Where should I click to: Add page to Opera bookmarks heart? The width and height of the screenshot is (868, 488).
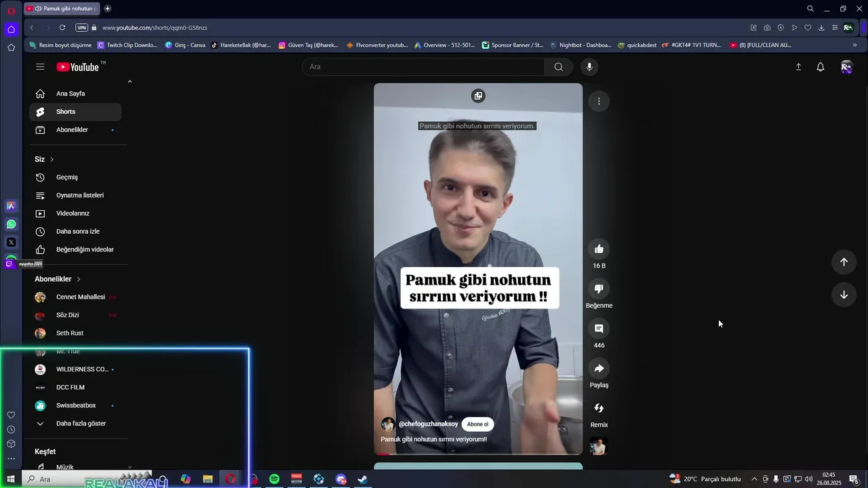tap(808, 28)
